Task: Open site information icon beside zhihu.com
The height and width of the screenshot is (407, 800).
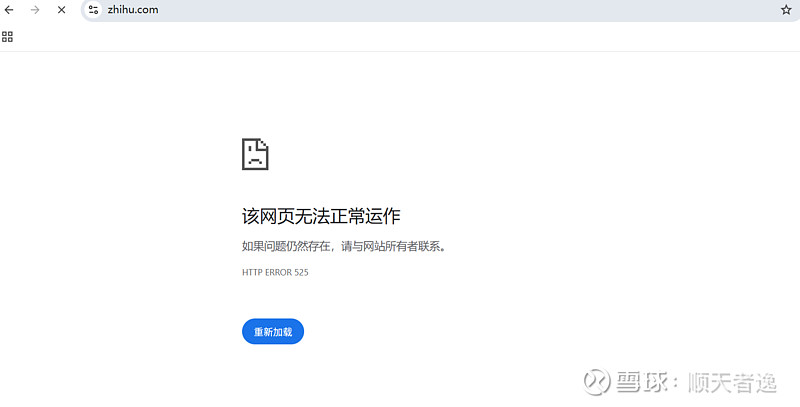Action: coord(93,9)
